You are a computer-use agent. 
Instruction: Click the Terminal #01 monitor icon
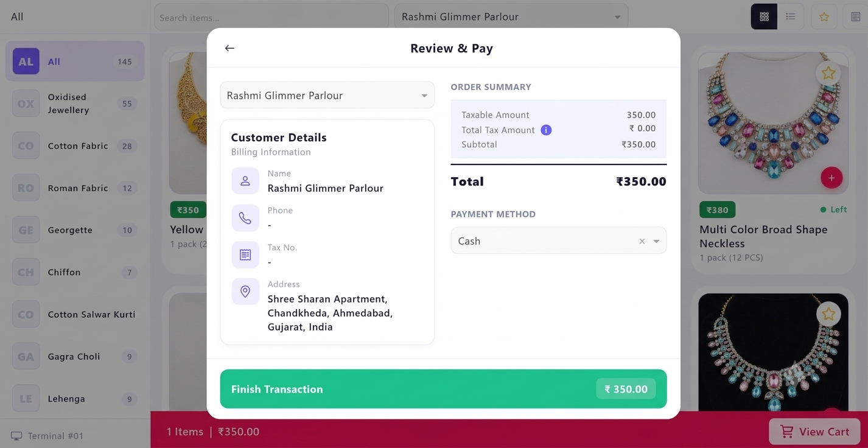coord(16,436)
